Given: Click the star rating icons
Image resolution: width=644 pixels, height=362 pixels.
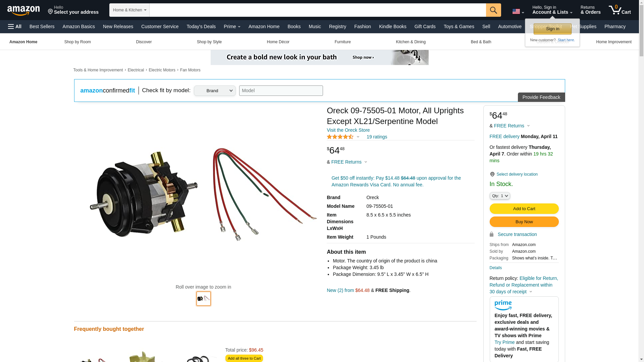Looking at the screenshot, I should coord(340,137).
